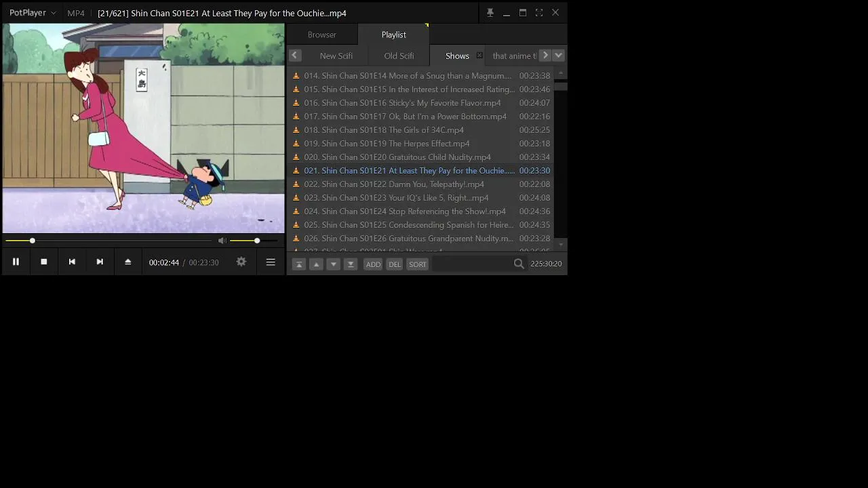The width and height of the screenshot is (868, 488).
Task: Switch to the Browser tab
Action: pyautogui.click(x=322, y=35)
